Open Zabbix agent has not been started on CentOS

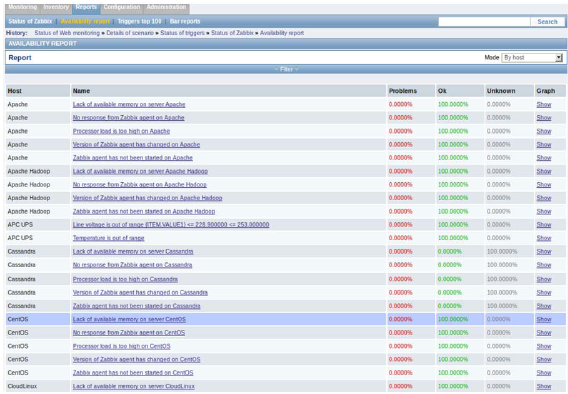pos(133,373)
